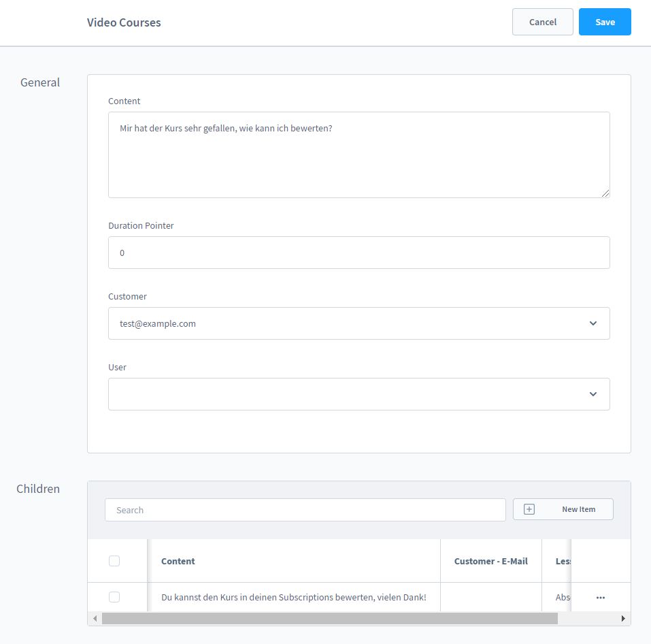This screenshot has width=651, height=644.
Task: Expand the empty User dropdown chevron
Action: pos(592,394)
